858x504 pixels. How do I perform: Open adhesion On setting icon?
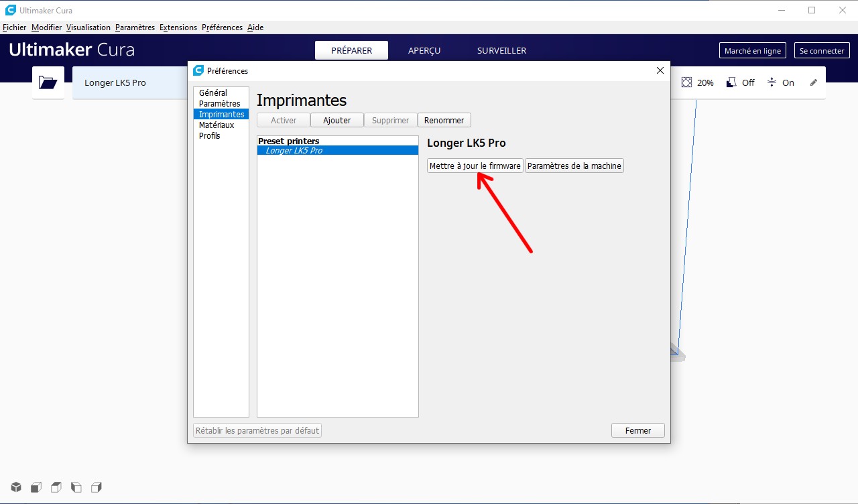point(772,82)
